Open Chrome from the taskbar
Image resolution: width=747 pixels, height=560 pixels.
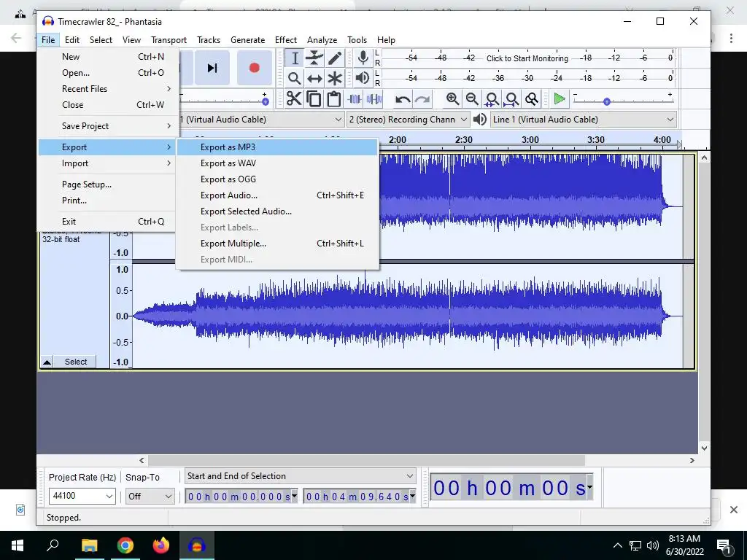click(x=125, y=545)
